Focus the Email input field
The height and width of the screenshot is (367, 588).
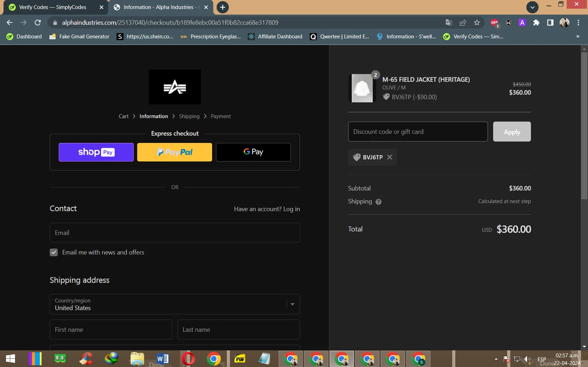point(175,233)
